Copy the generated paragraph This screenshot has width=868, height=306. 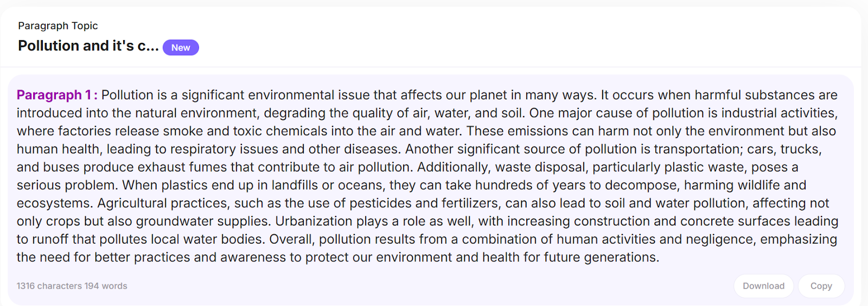821,286
